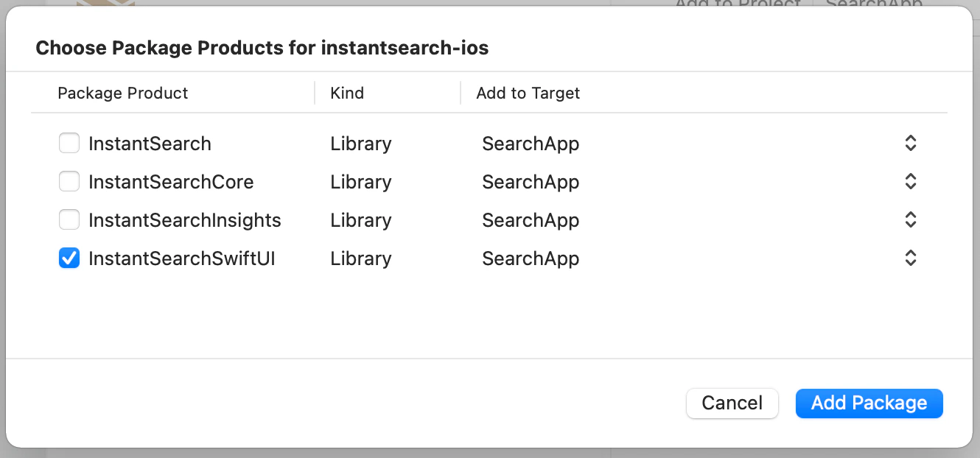Cancel the package product selection

pyautogui.click(x=732, y=403)
